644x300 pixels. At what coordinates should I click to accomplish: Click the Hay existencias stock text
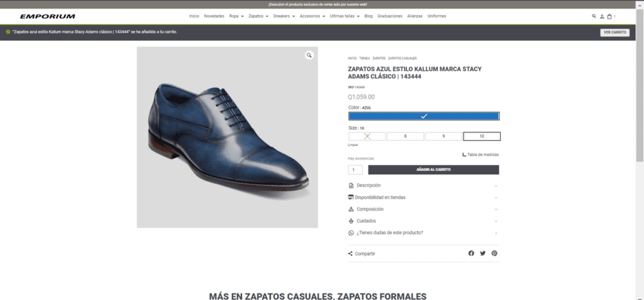(361, 158)
